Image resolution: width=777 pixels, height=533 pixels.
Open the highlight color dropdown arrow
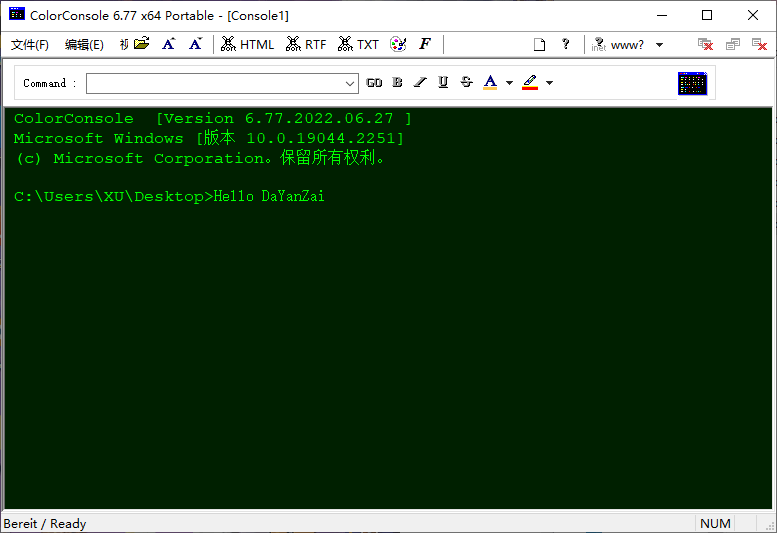click(x=550, y=83)
